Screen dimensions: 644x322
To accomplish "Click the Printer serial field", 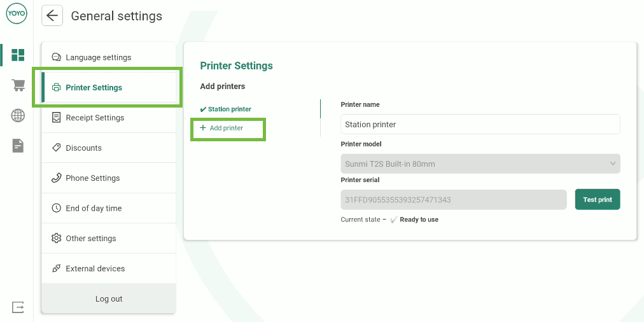I will 454,200.
